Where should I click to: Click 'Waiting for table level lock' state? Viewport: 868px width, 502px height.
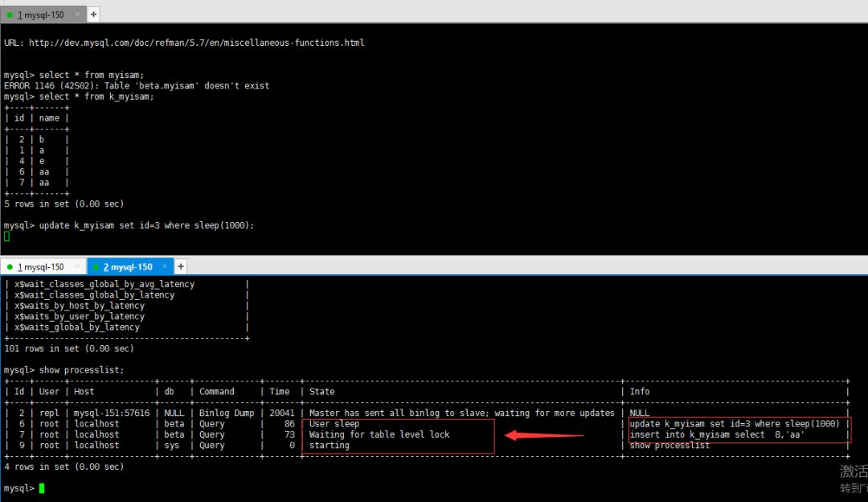click(x=379, y=435)
